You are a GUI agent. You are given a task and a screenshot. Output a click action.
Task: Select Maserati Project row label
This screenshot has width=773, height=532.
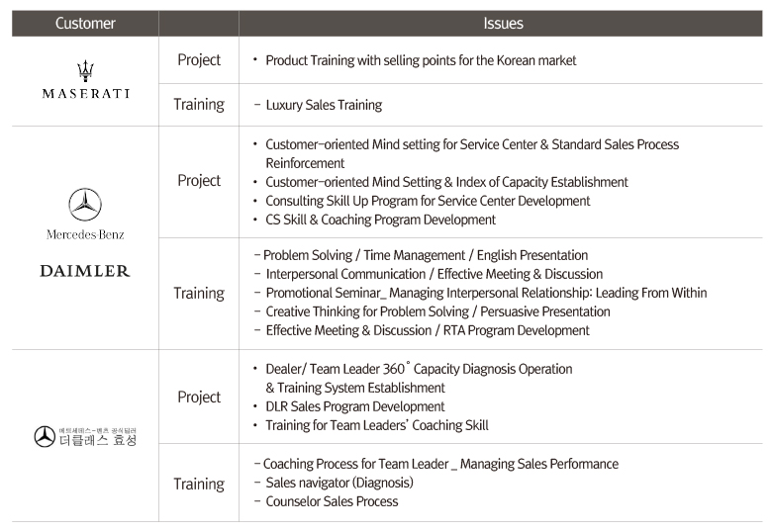[199, 59]
